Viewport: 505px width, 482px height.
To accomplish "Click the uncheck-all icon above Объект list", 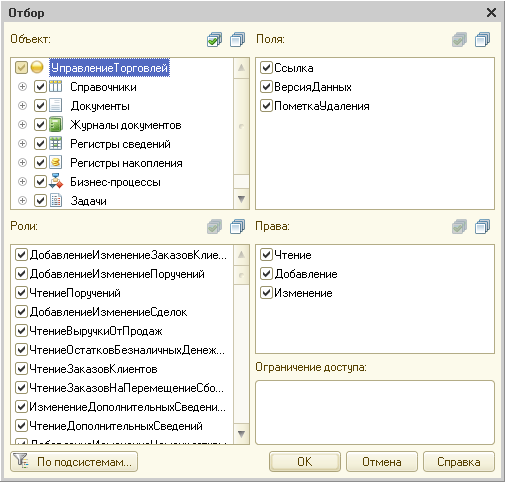I will click(238, 40).
